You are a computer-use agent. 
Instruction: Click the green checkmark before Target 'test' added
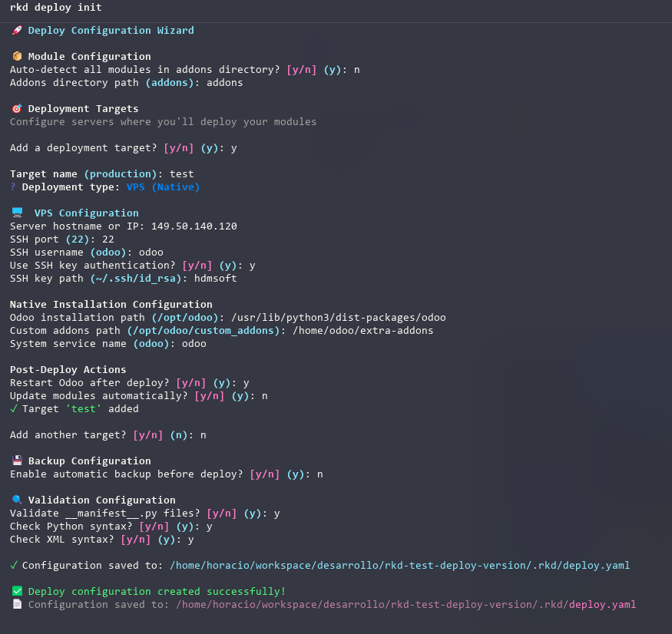[14, 408]
